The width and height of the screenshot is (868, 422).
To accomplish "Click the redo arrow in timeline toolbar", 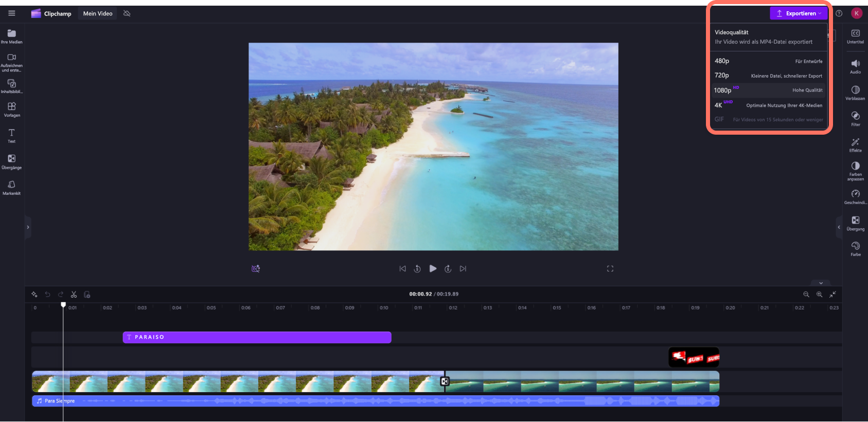I will point(61,295).
